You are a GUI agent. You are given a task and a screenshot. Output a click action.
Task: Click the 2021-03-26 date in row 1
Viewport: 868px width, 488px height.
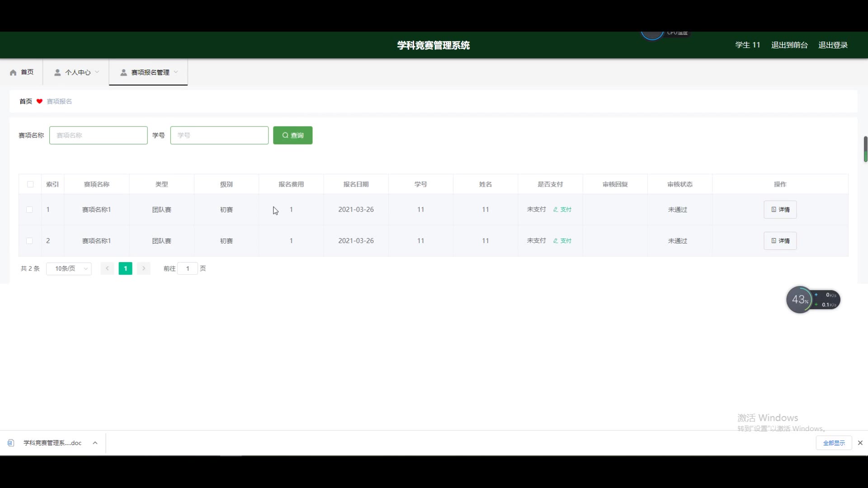click(x=356, y=210)
